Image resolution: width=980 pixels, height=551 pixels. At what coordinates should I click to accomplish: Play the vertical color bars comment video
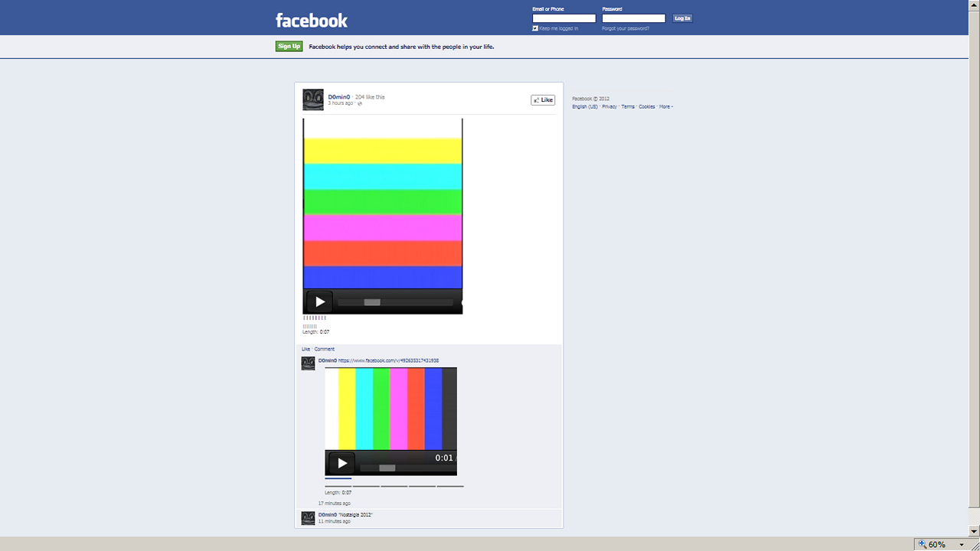341,462
